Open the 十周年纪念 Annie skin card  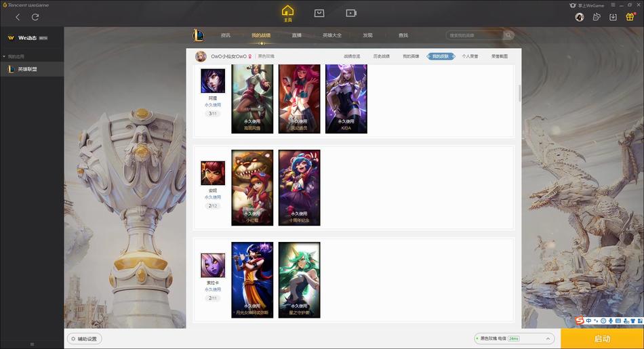[x=299, y=188]
